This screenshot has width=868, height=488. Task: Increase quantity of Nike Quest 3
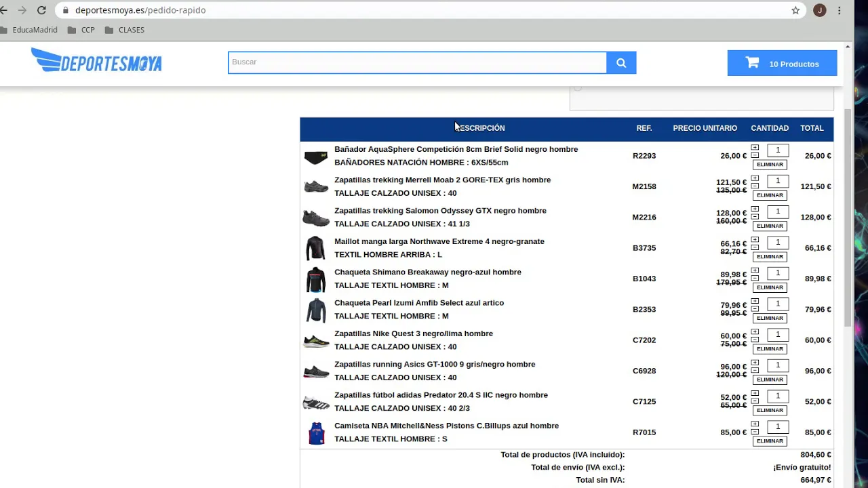click(755, 331)
